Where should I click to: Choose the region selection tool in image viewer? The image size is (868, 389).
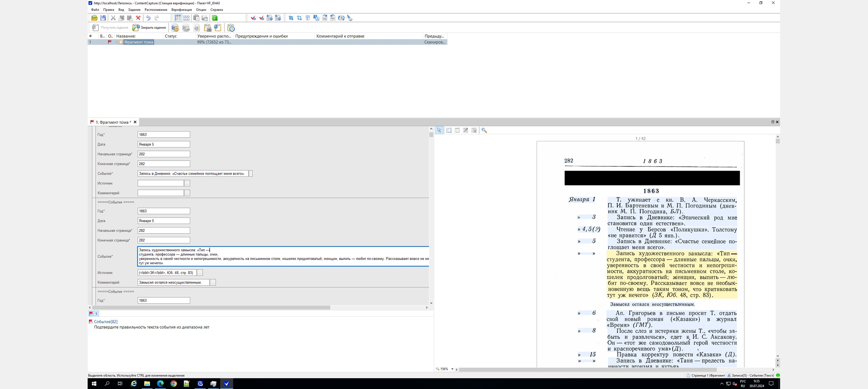(449, 130)
